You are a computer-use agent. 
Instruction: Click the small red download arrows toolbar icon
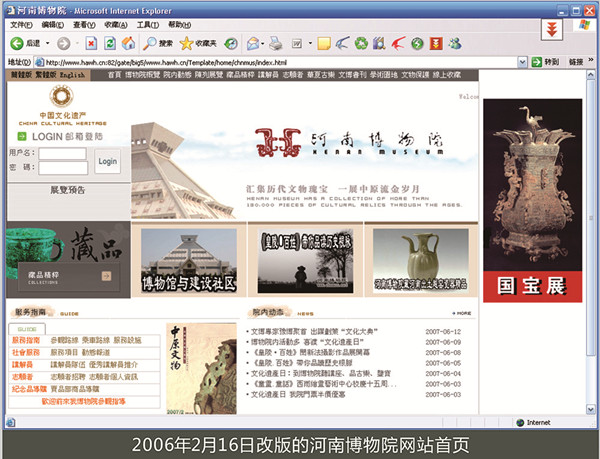(x=436, y=44)
